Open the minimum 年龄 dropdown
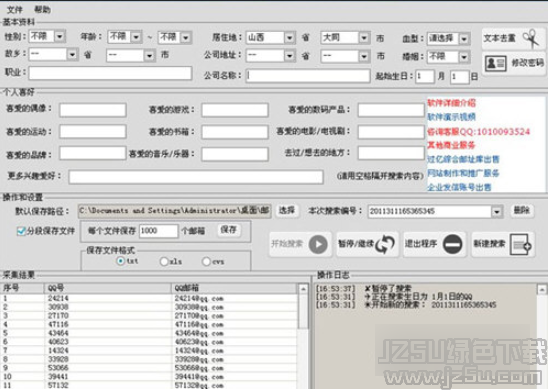Viewport: 548px width, 390px height. click(x=136, y=37)
